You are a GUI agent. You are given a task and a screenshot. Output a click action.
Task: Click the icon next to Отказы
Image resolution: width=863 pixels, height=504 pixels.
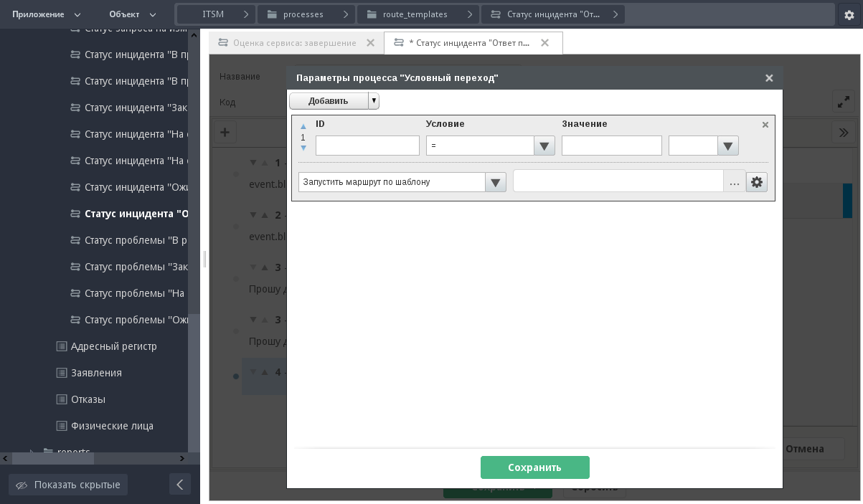point(62,399)
